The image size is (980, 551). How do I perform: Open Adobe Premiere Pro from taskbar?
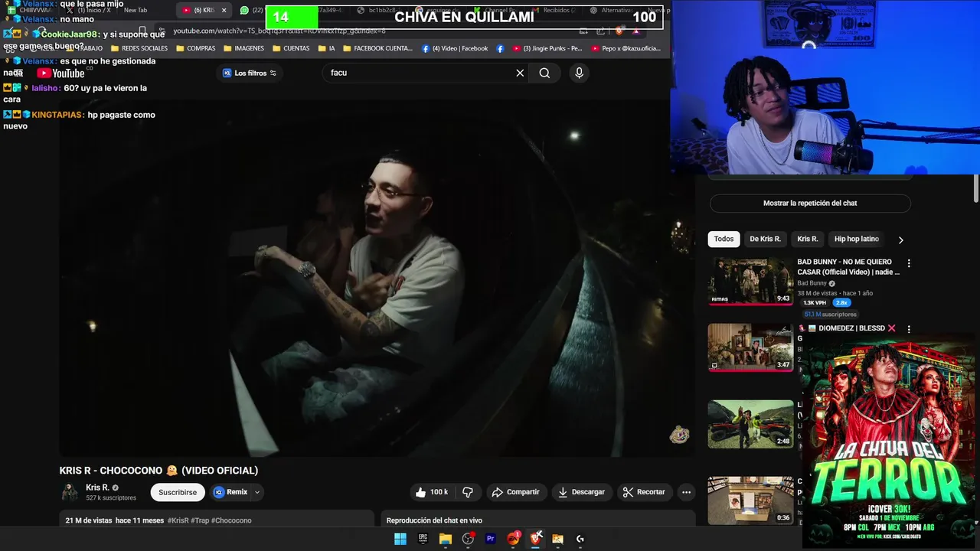pyautogui.click(x=491, y=539)
